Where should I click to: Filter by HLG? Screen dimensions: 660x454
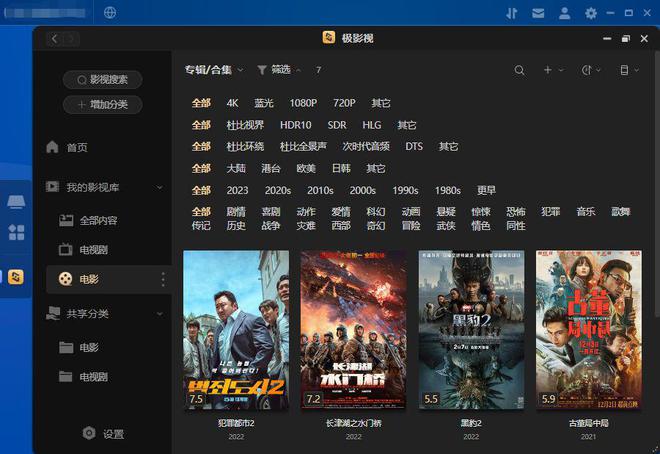372,125
